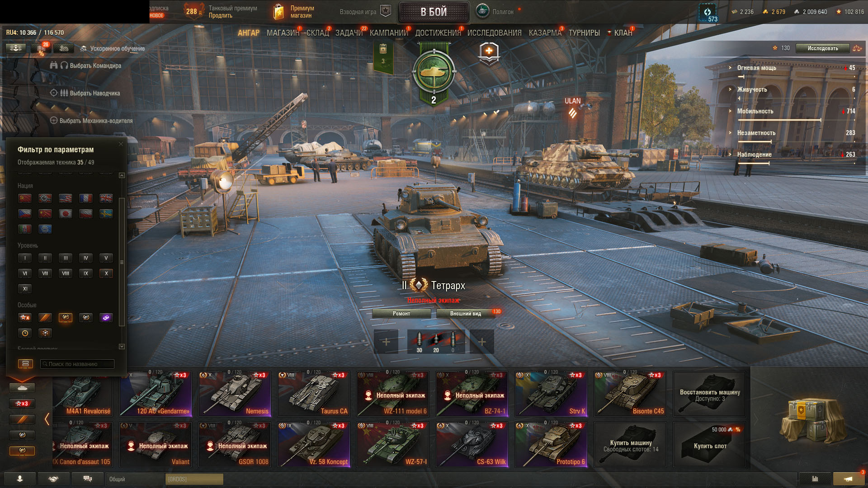
Task: Click the Премиум магазин gift icon
Action: tap(279, 12)
